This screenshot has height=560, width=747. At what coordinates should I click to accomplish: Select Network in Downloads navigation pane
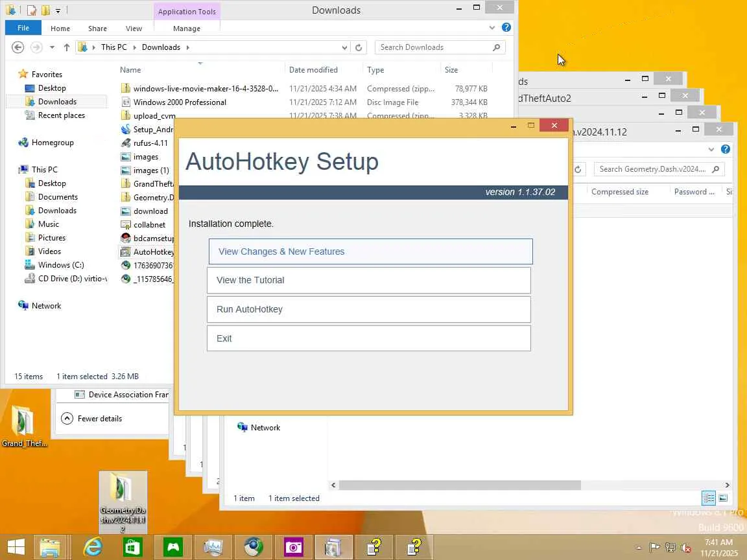[46, 306]
